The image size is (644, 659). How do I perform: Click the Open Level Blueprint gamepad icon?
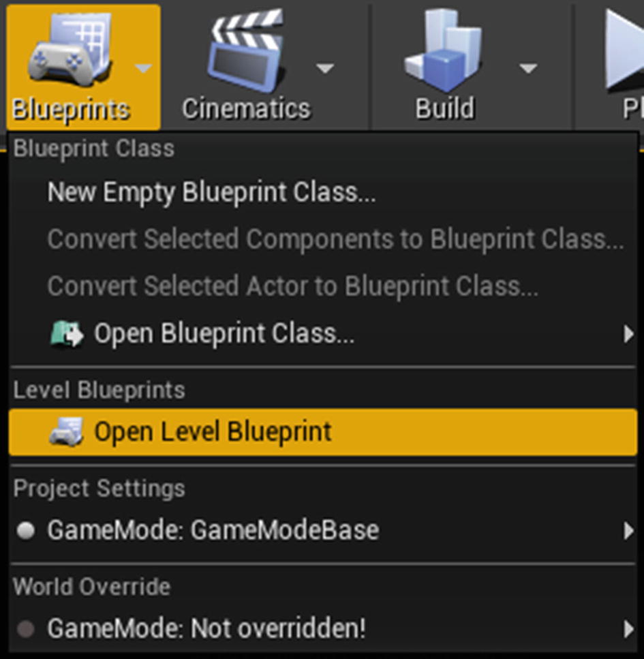[66, 431]
